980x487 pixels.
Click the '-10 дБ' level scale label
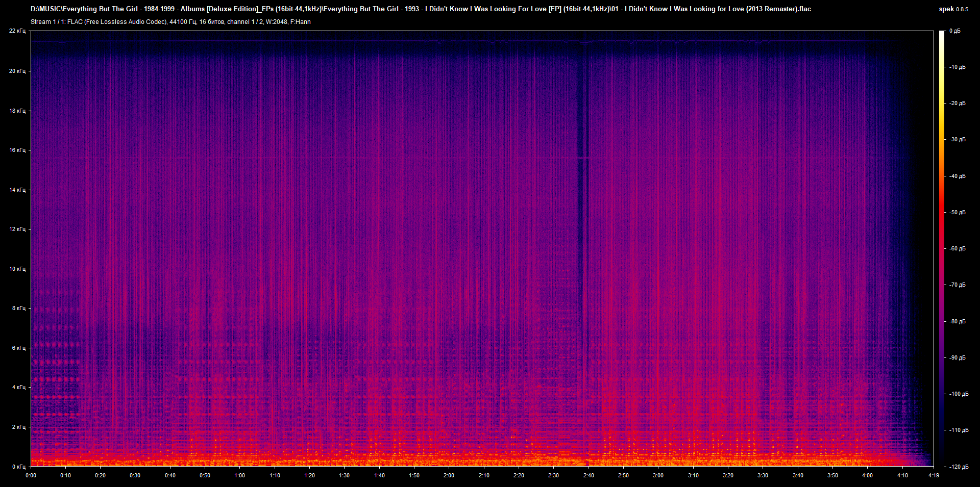[958, 67]
